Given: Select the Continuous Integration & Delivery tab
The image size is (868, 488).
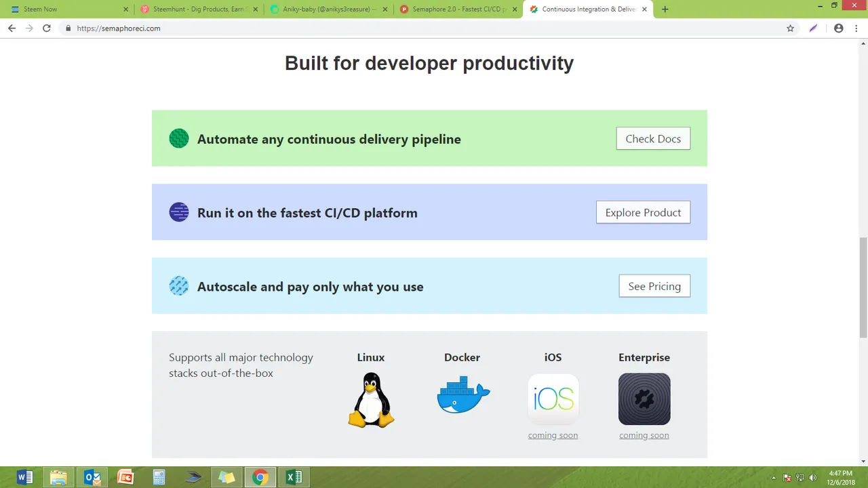Looking at the screenshot, I should pyautogui.click(x=587, y=9).
